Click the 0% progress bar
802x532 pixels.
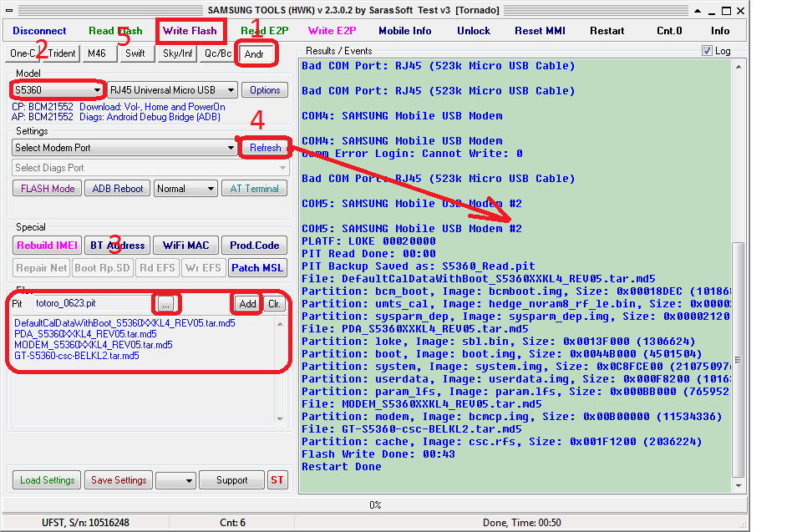(375, 505)
